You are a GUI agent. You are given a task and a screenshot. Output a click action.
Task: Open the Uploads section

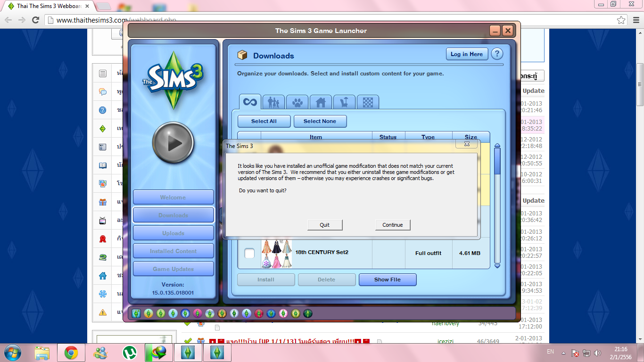[x=173, y=233]
